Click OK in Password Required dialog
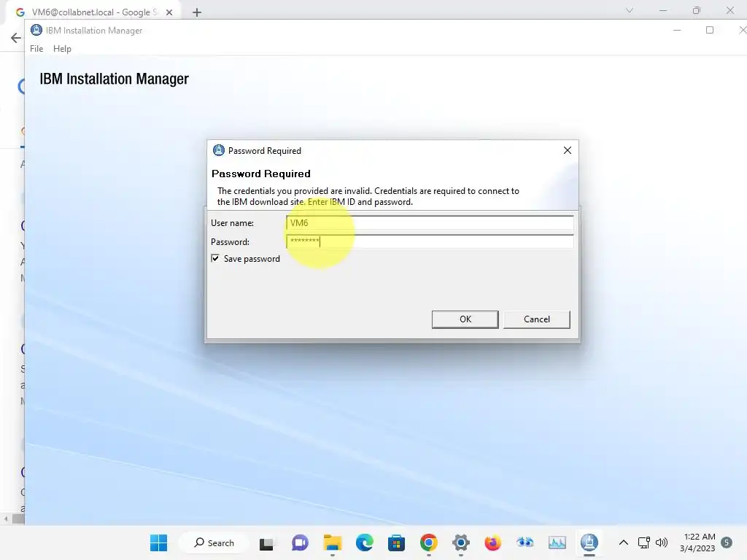This screenshot has height=560, width=747. click(465, 319)
